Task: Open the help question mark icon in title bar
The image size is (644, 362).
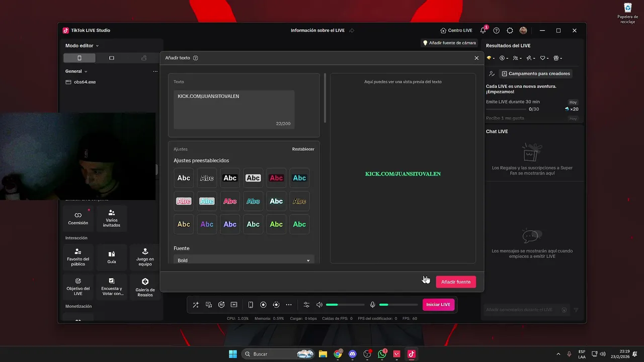Action: click(497, 30)
